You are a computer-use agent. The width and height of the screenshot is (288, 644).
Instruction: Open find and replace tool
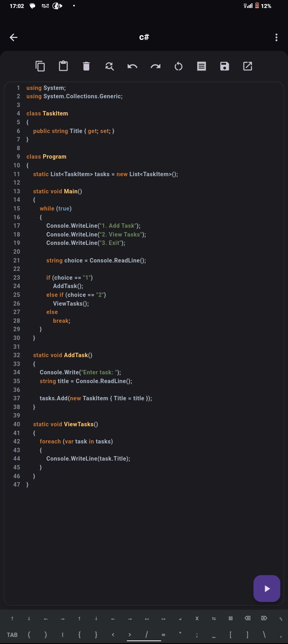(x=109, y=66)
